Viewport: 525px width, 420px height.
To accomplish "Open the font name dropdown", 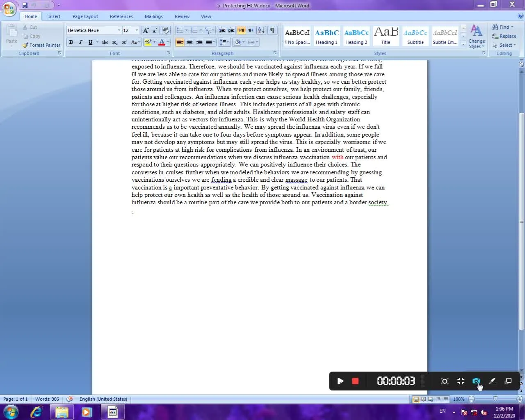I will (119, 30).
